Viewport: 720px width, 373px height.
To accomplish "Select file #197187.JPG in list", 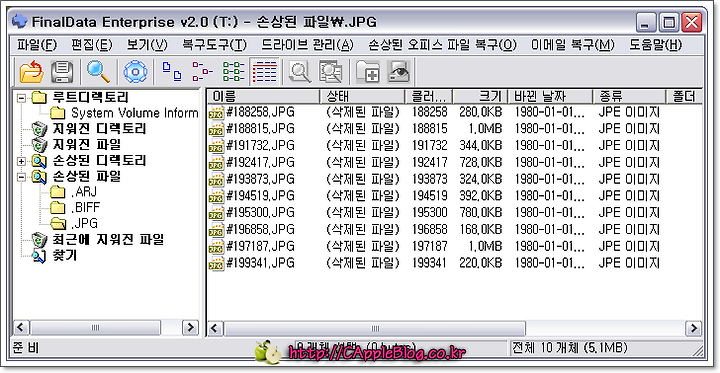I will pyautogui.click(x=260, y=247).
